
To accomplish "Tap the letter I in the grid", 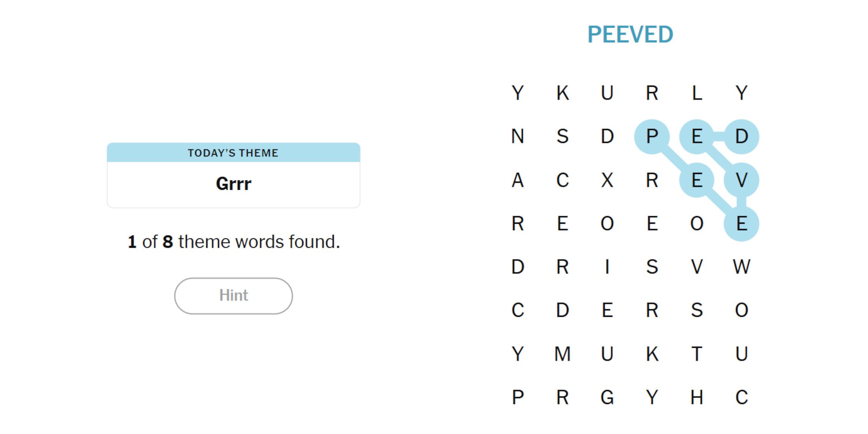I will click(607, 267).
